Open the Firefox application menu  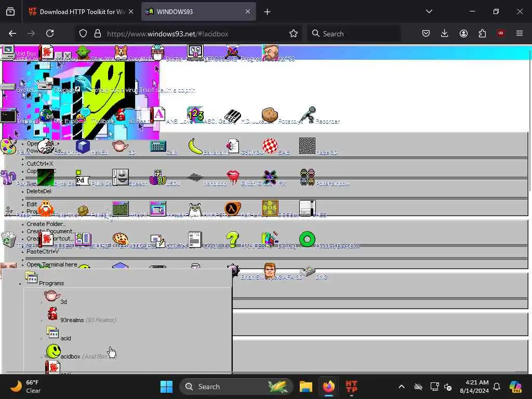point(520,33)
